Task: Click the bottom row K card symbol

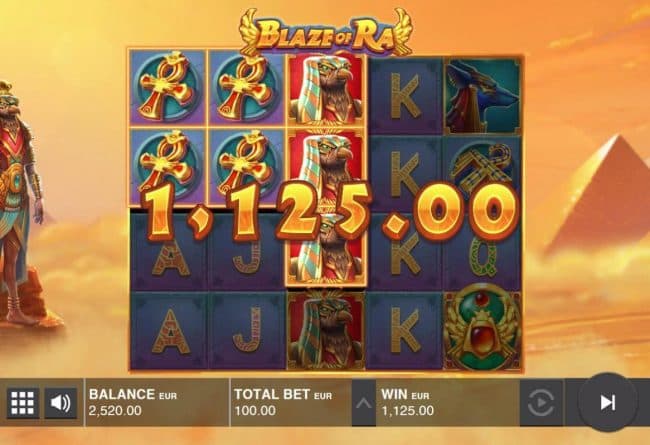Action: tap(405, 331)
